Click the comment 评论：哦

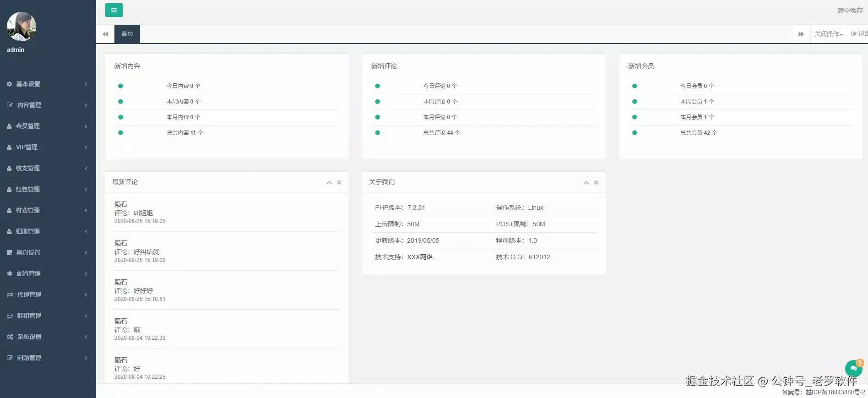pos(127,330)
